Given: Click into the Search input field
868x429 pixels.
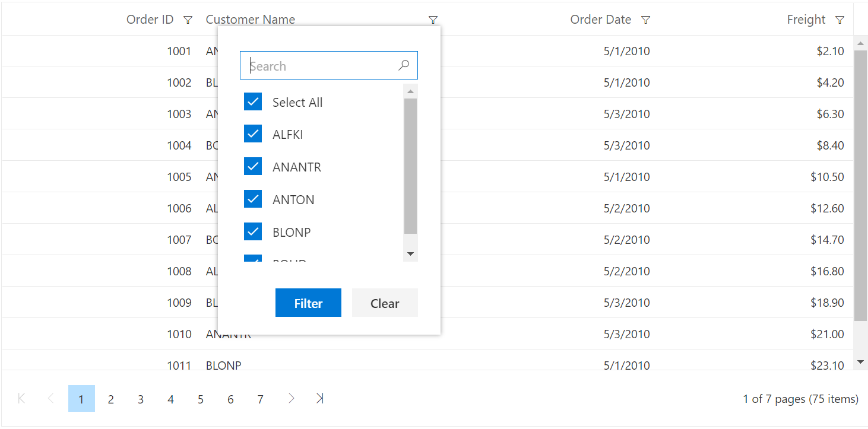Looking at the screenshot, I should pos(321,66).
